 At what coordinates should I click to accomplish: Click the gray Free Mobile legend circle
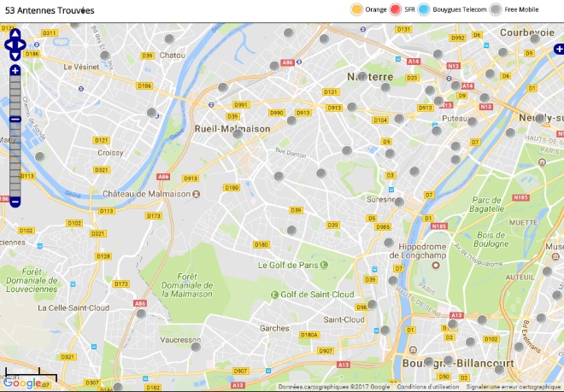tap(496, 9)
